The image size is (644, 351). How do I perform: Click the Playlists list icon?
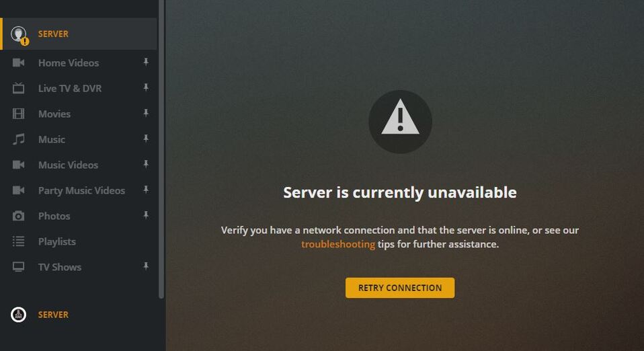tap(18, 241)
